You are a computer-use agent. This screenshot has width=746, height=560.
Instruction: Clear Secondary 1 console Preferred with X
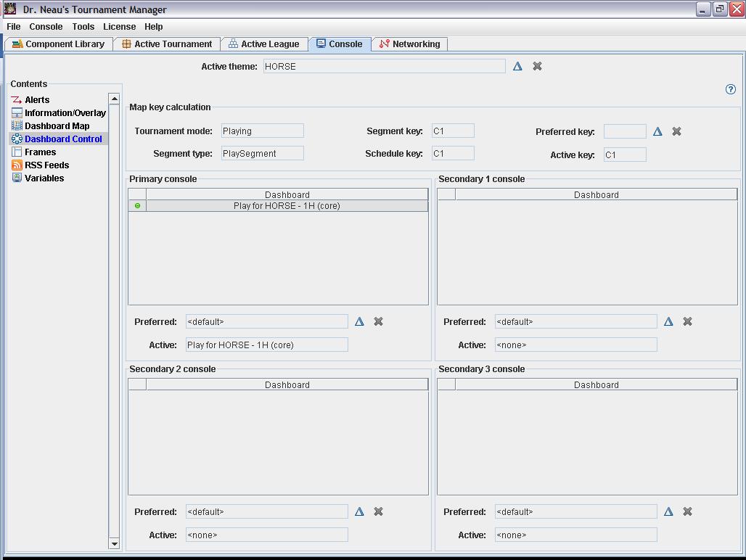pos(687,321)
